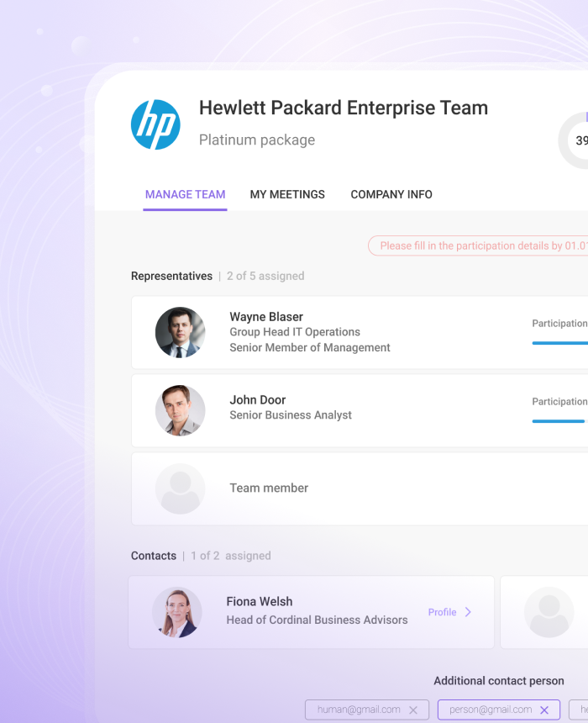Click the fill-in participation details notice
The width and height of the screenshot is (588, 723).
click(478, 245)
